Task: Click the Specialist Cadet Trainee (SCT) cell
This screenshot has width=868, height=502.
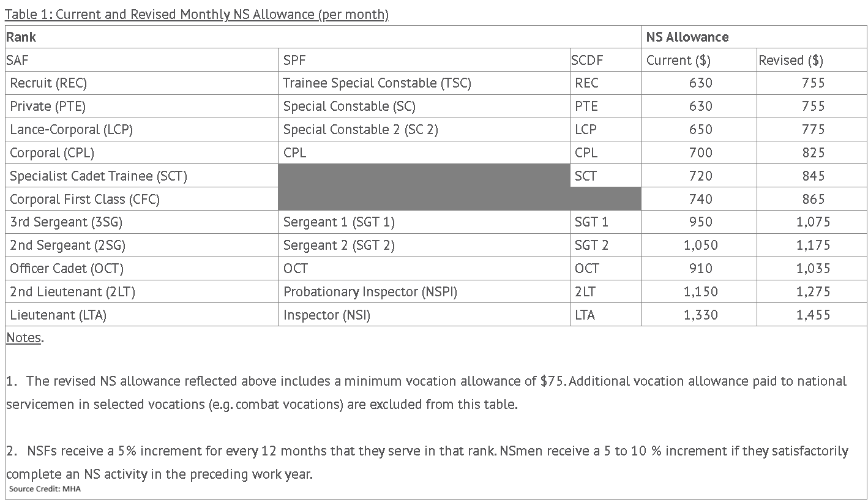Action: [99, 176]
